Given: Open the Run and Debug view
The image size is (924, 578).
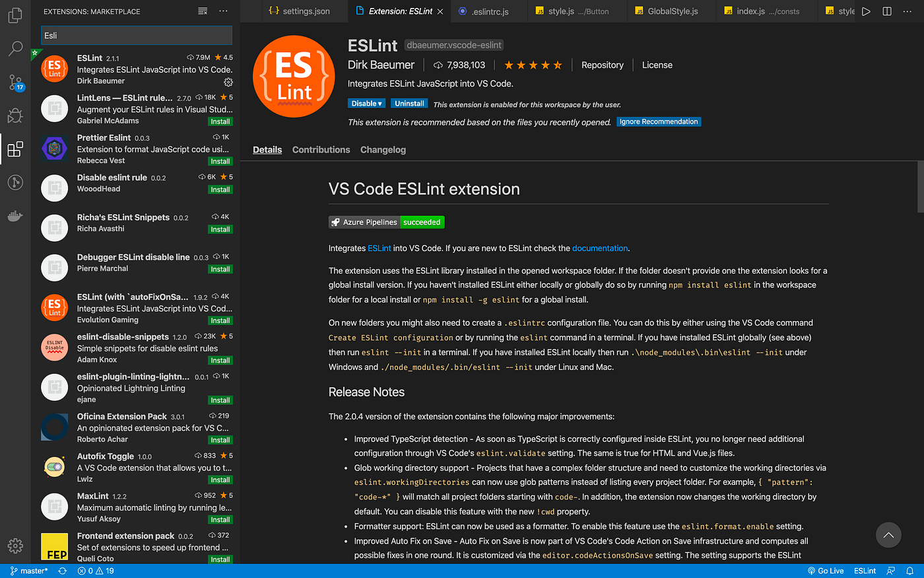Looking at the screenshot, I should 15,116.
